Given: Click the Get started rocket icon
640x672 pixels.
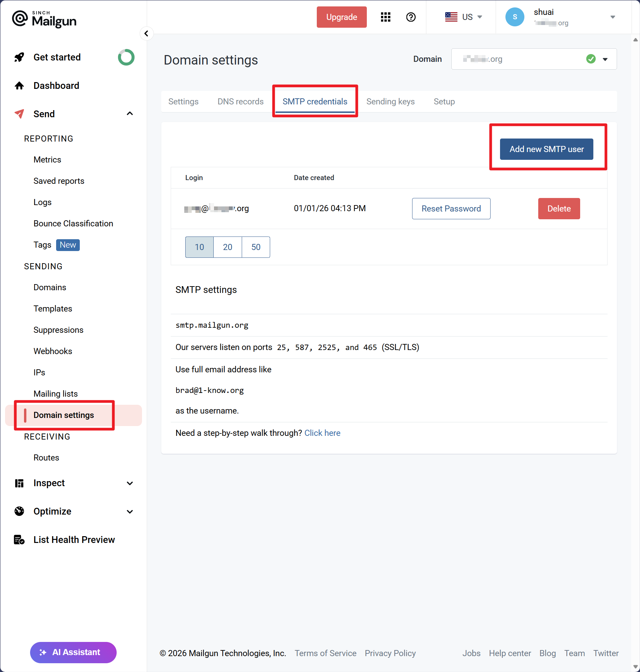Looking at the screenshot, I should coord(19,57).
